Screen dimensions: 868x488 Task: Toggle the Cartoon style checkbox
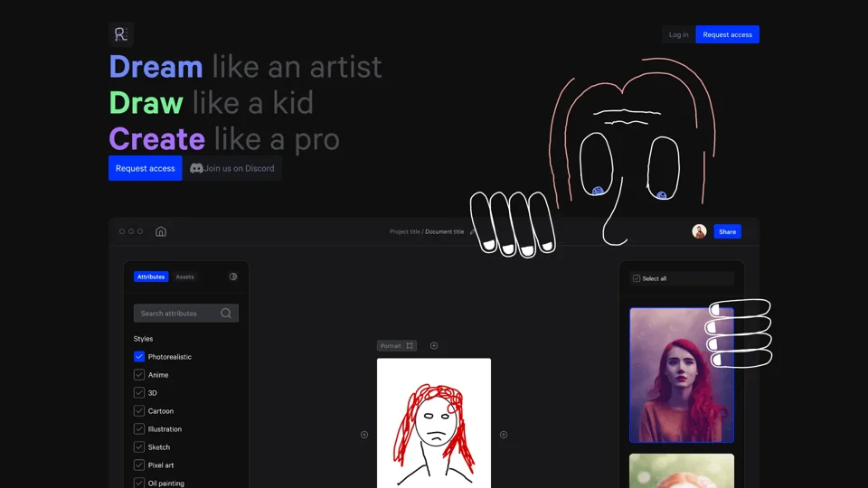[x=139, y=410]
